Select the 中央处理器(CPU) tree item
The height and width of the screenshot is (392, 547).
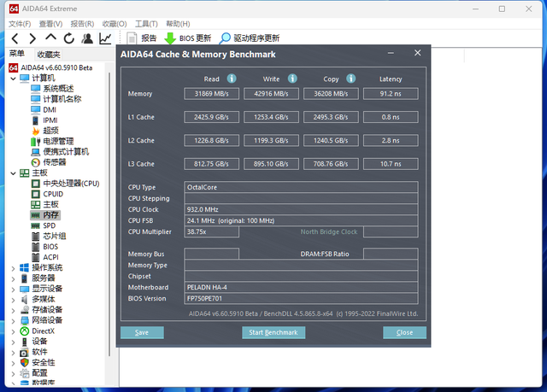(x=65, y=184)
